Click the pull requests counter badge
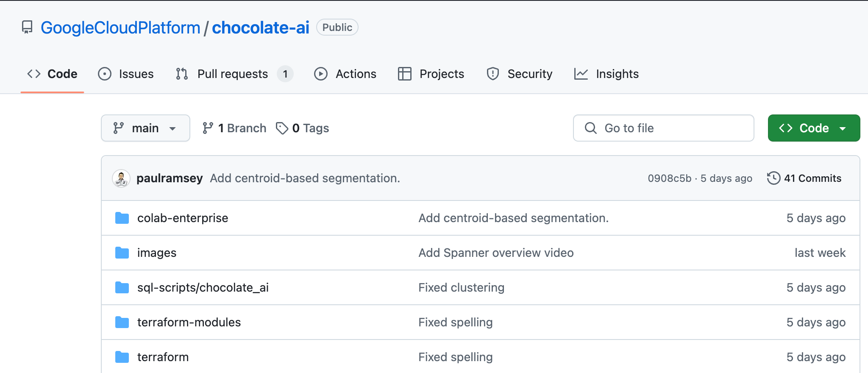Screen dimensions: 868x373 (285, 74)
